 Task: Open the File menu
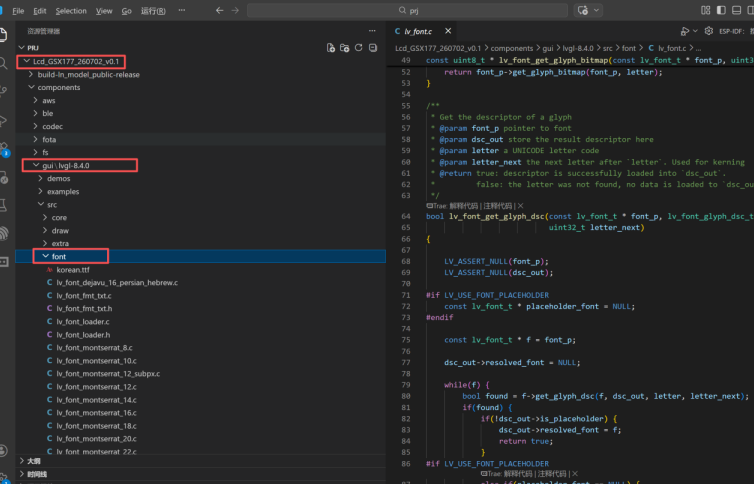18,11
